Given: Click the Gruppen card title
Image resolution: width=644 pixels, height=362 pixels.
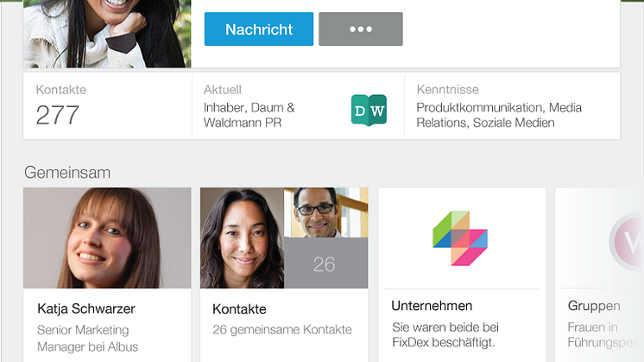Looking at the screenshot, I should click(594, 306).
